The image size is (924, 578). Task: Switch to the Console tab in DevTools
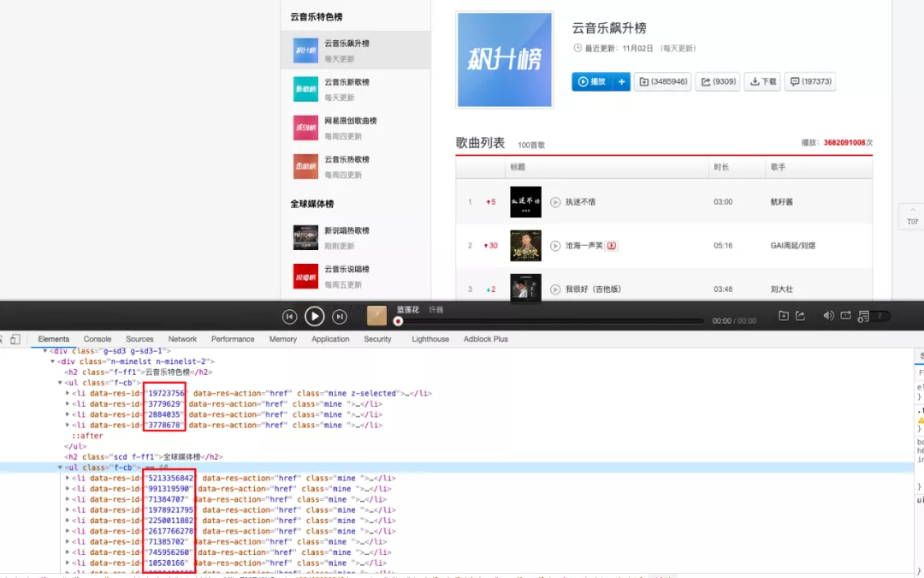pos(98,339)
